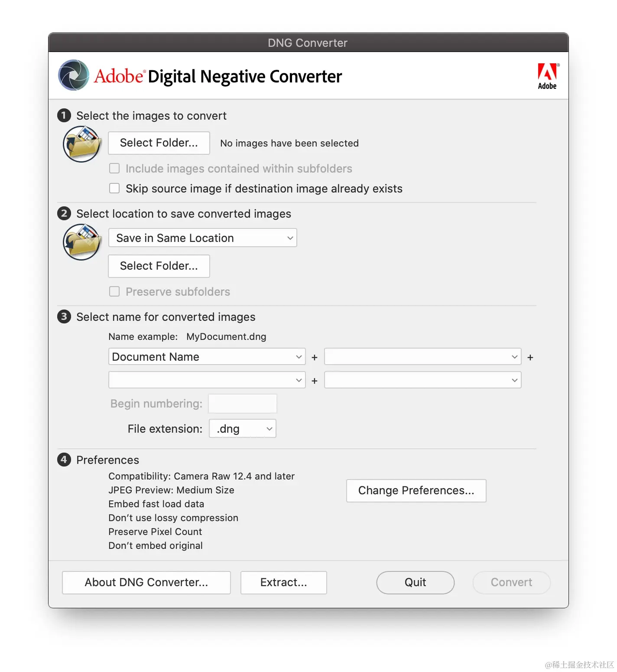This screenshot has height=672, width=617.
Task: Click the Quit button
Action: click(415, 582)
